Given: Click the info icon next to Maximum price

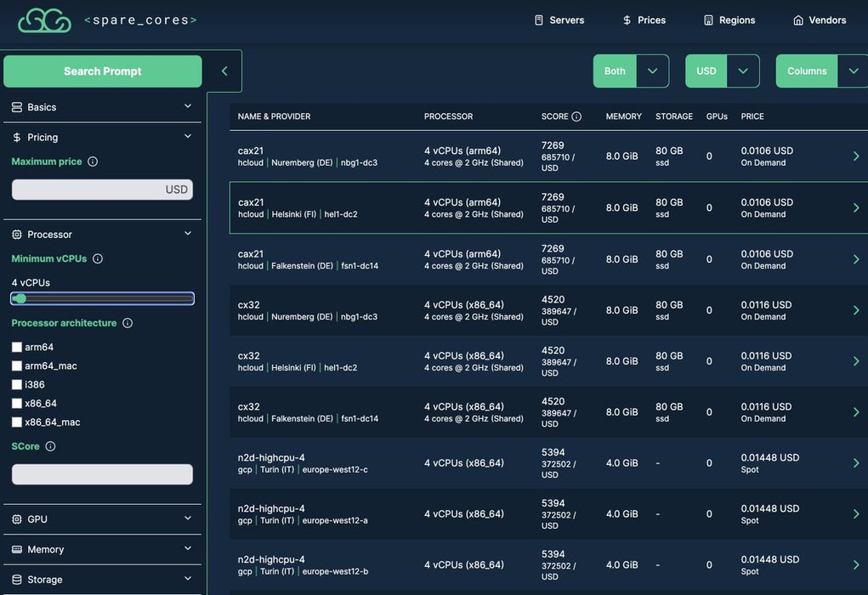Looking at the screenshot, I should click(x=93, y=161).
